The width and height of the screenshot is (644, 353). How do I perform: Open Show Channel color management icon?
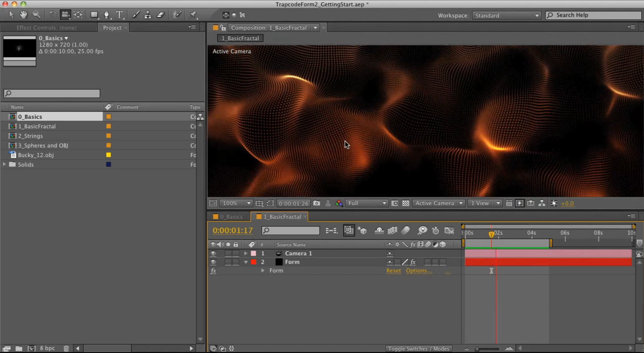(x=339, y=203)
